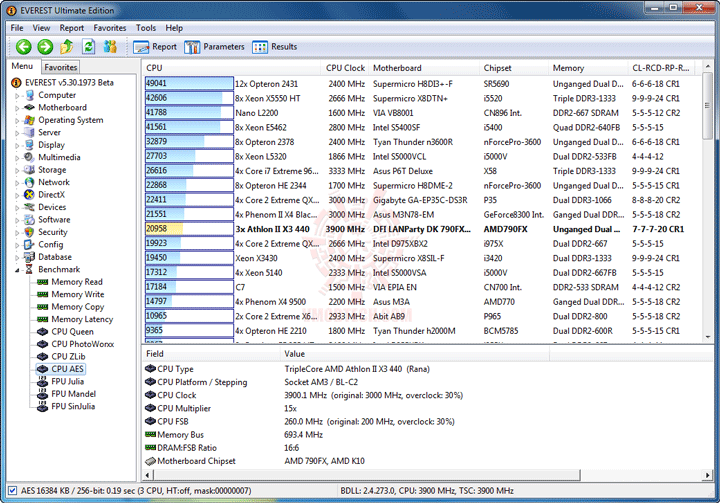Click the 49041 score bar
Image resolution: width=720 pixels, height=503 pixels.
[x=189, y=83]
